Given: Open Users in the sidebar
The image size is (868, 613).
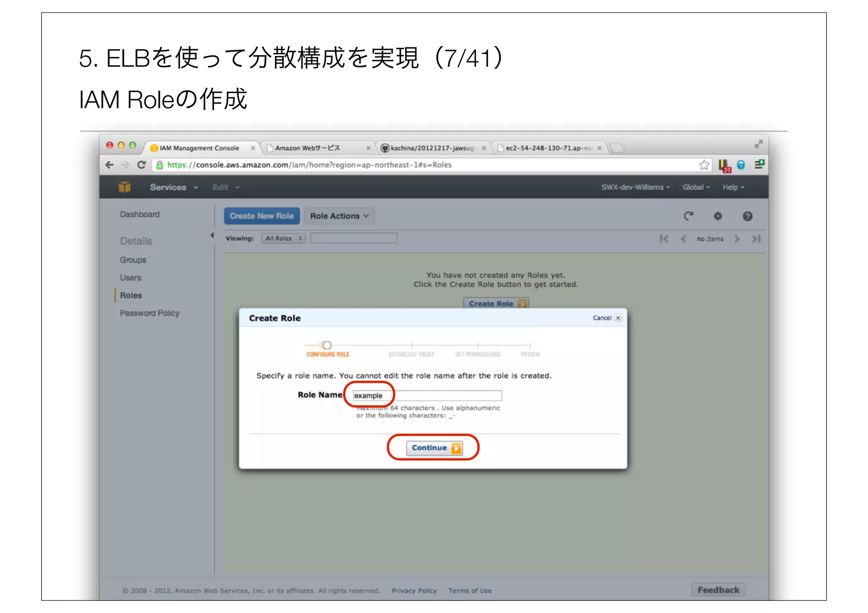Looking at the screenshot, I should pyautogui.click(x=130, y=278).
